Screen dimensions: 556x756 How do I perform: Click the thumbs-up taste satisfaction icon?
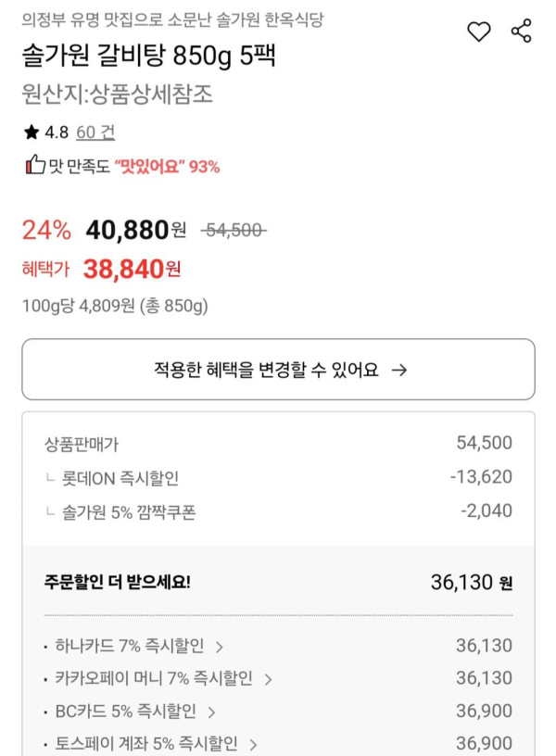point(34,166)
